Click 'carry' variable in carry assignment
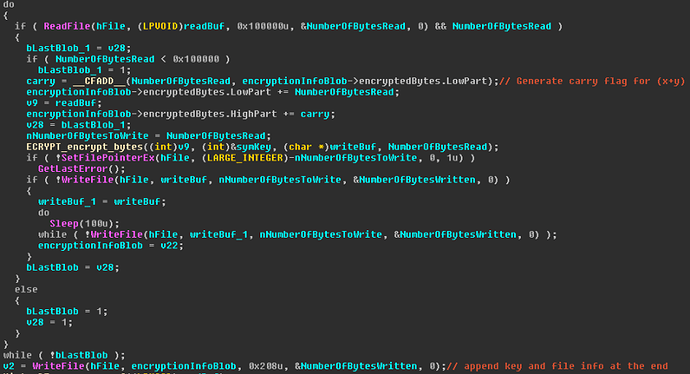690x374 pixels. pyautogui.click(x=40, y=81)
